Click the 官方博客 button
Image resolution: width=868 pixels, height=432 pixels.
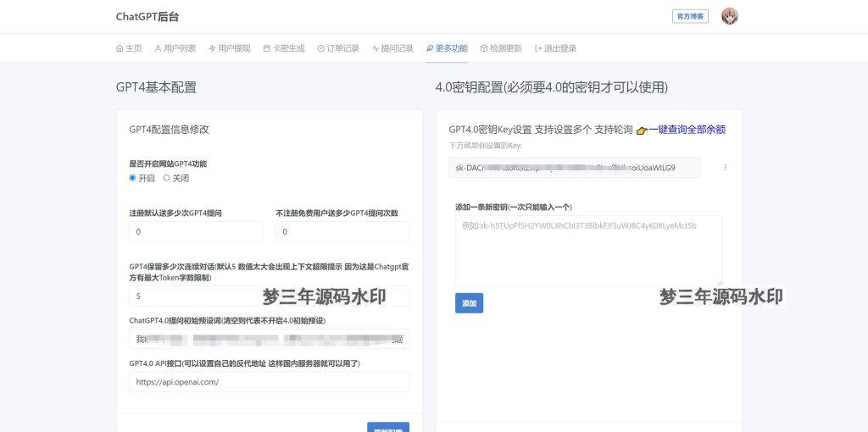[690, 17]
